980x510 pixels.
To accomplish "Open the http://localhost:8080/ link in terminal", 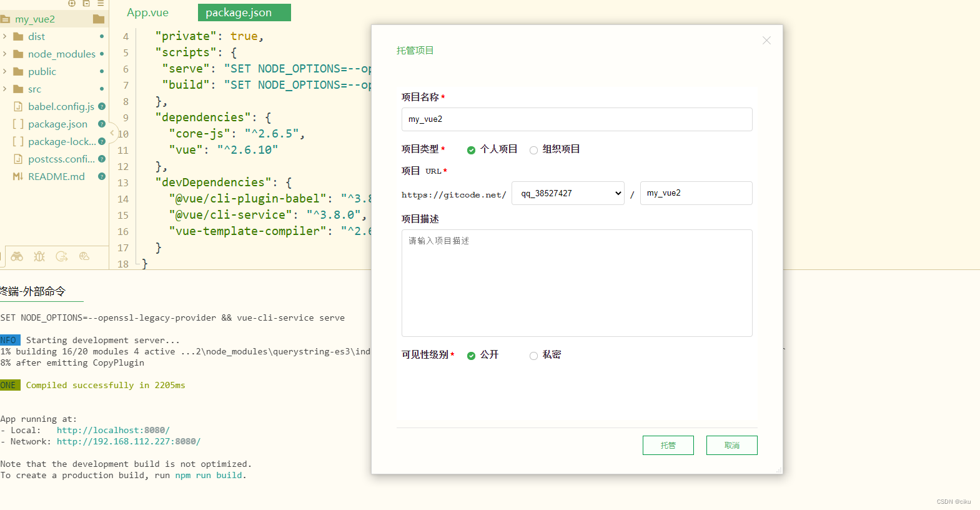I will [113, 430].
